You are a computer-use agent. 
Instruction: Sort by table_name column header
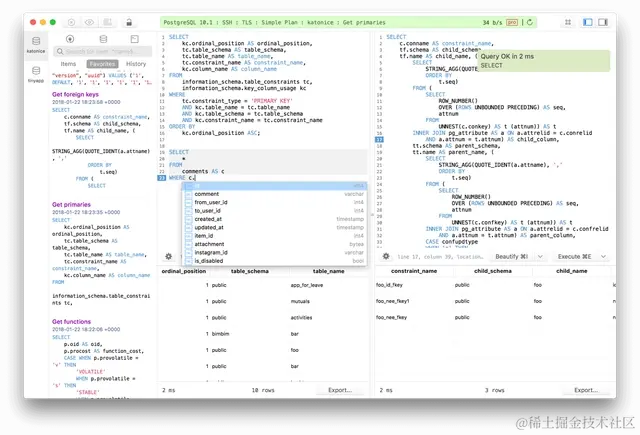pyautogui.click(x=329, y=271)
